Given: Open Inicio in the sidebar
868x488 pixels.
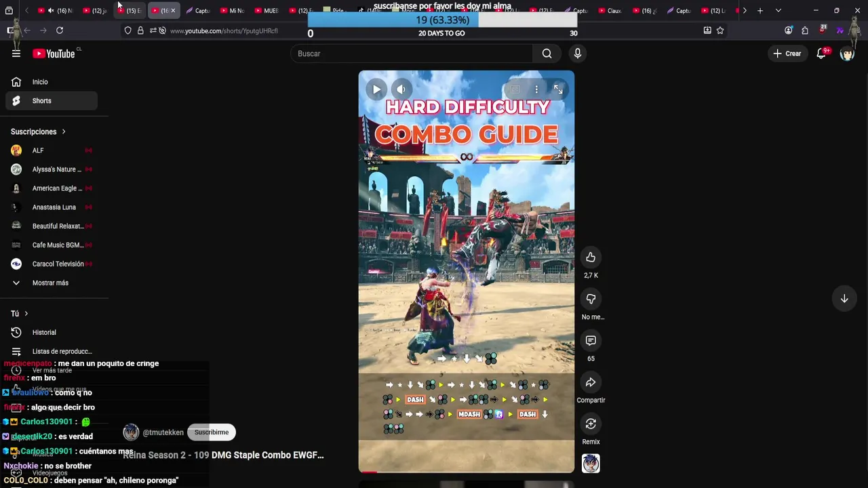Looking at the screenshot, I should [52, 82].
